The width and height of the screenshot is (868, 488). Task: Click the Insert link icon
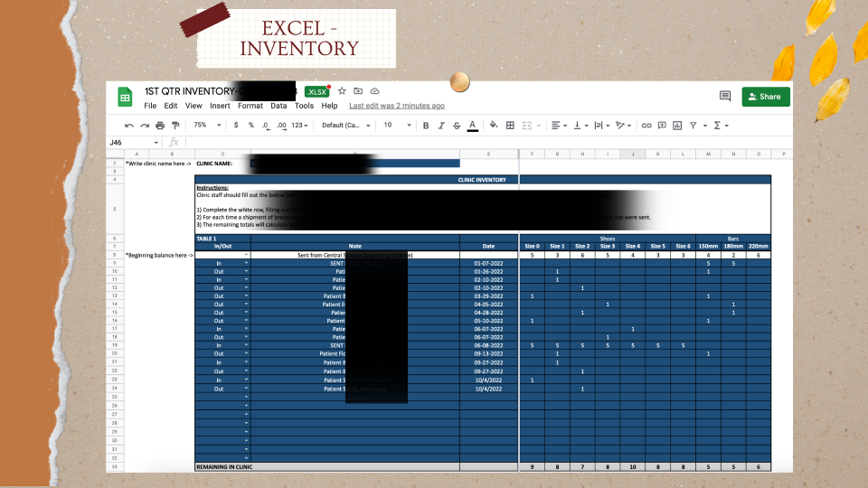[x=646, y=126]
